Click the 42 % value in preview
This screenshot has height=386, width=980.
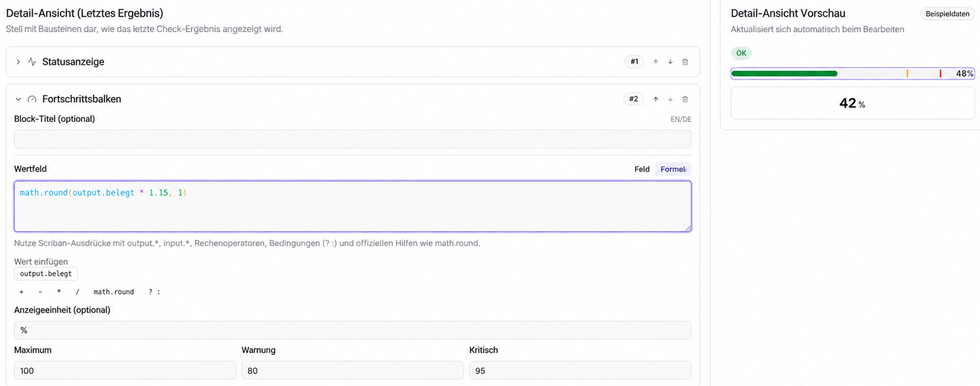(853, 103)
